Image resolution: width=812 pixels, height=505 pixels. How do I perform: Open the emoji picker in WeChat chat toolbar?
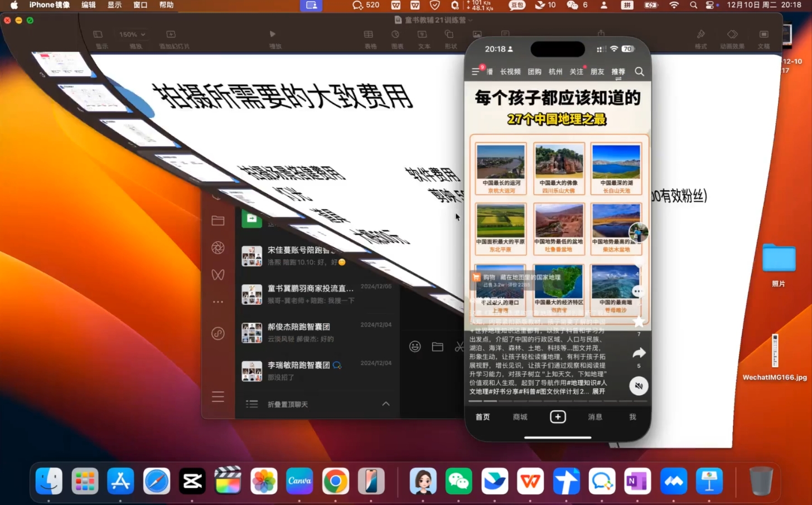pyautogui.click(x=415, y=347)
